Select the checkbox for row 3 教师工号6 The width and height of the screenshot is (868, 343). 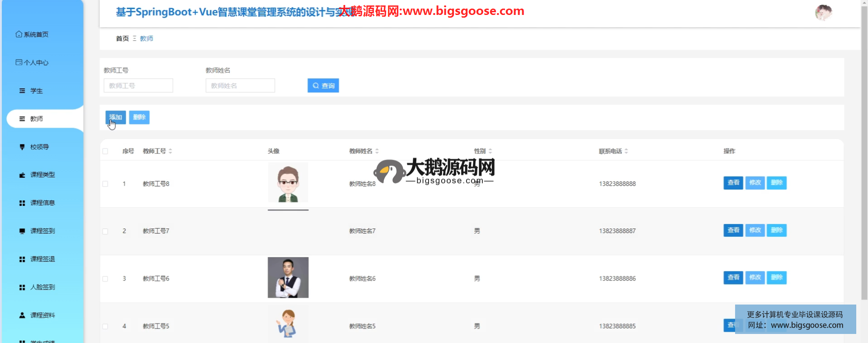pos(105,279)
